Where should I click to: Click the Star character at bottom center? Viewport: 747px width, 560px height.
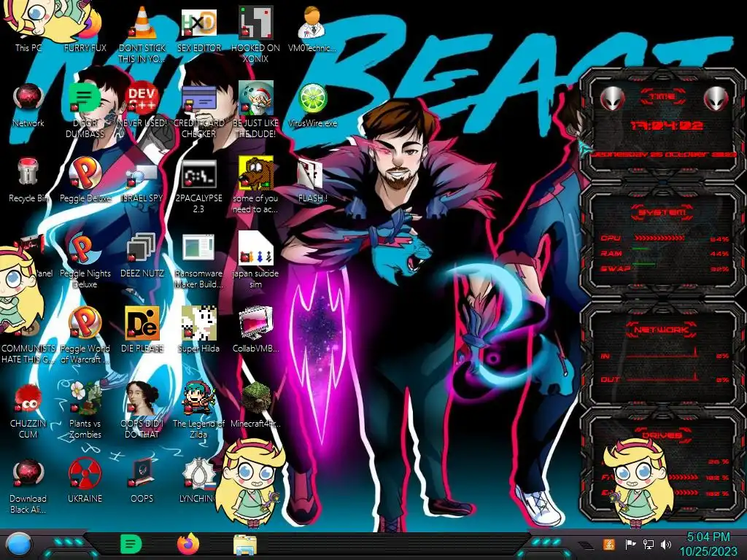click(x=249, y=483)
